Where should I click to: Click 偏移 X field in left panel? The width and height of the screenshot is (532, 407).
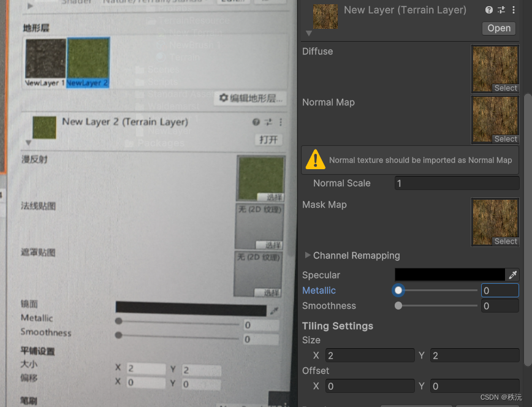click(146, 382)
